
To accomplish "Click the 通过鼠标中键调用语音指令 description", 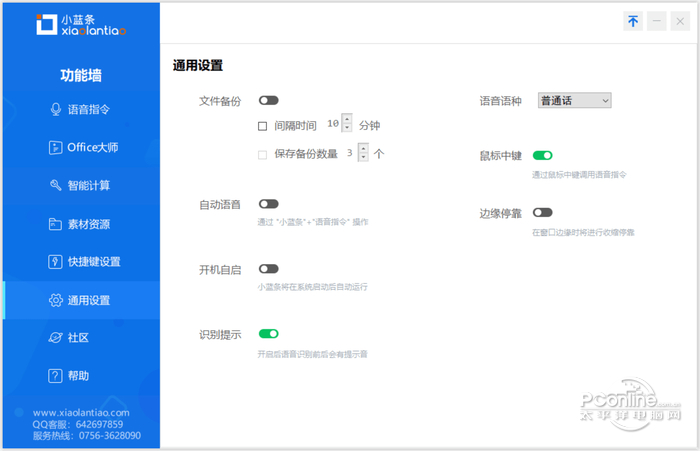I will click(579, 175).
